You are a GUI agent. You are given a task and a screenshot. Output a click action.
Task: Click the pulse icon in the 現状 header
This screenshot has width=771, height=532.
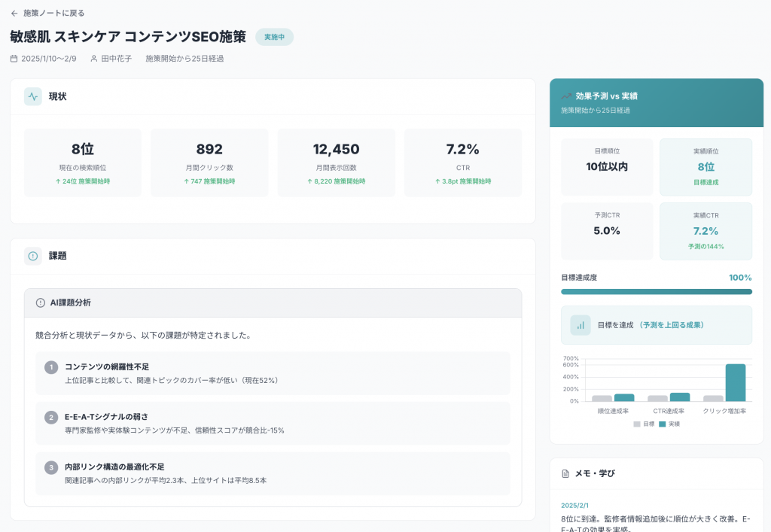[x=33, y=96]
